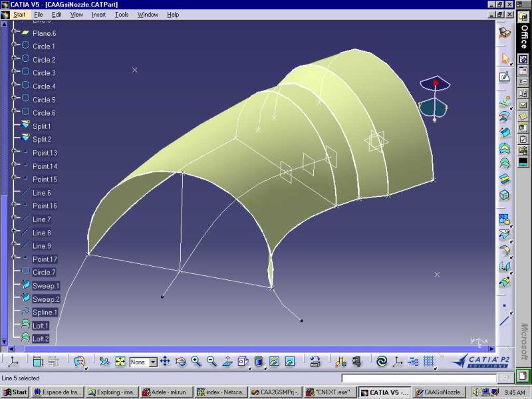Viewport: 532px width, 399px height.
Task: Switch to index - Netscape taskbar button
Action: pos(221,392)
